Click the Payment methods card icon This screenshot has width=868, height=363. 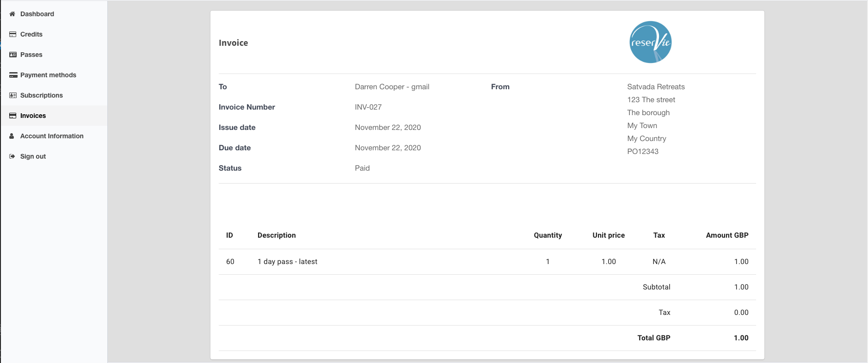(13, 75)
